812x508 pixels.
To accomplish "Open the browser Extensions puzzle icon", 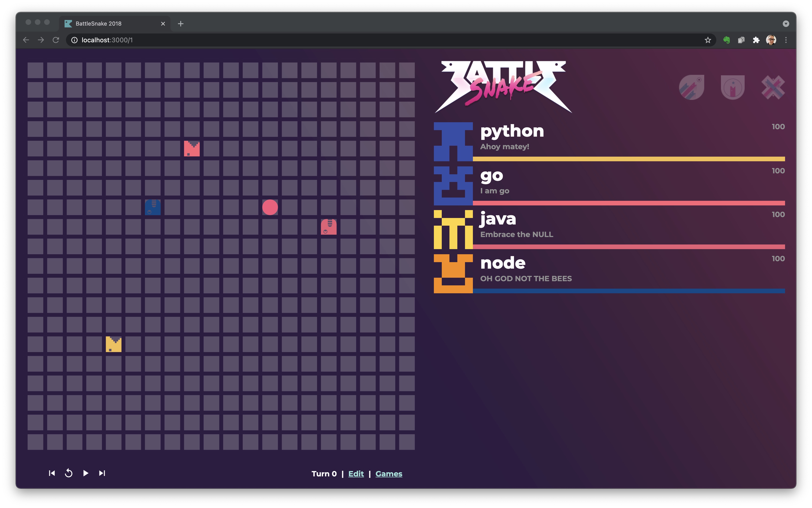I will pyautogui.click(x=756, y=40).
